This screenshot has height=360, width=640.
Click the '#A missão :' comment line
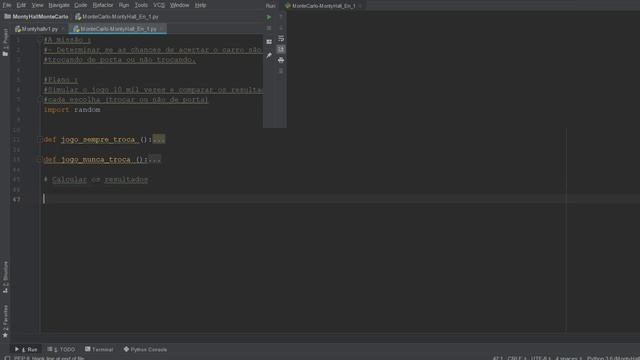point(67,40)
